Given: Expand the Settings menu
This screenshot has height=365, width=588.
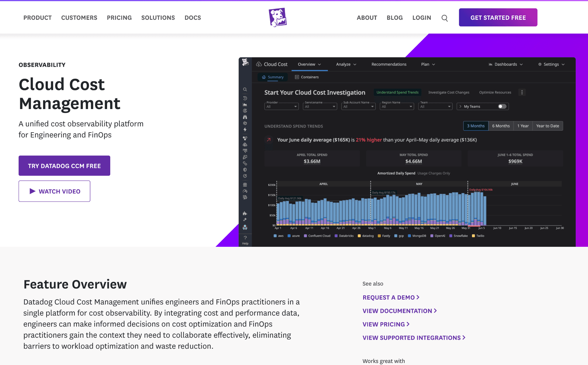Looking at the screenshot, I should pos(551,64).
